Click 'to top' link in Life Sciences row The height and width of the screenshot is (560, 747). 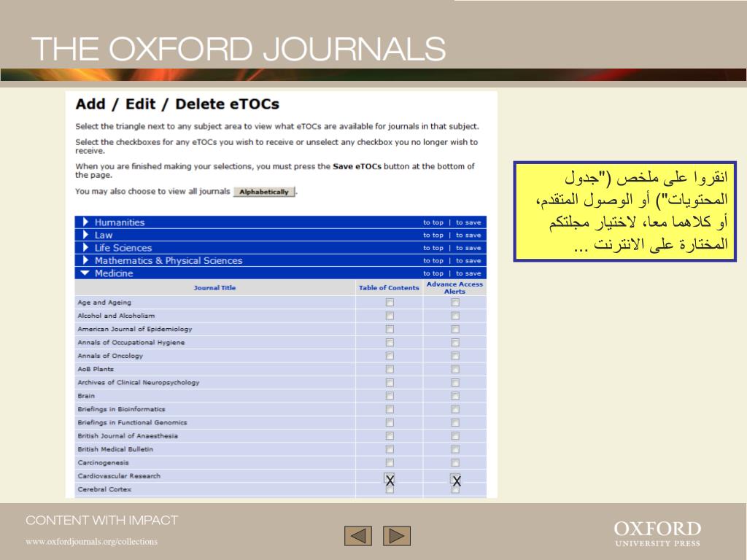pos(433,248)
